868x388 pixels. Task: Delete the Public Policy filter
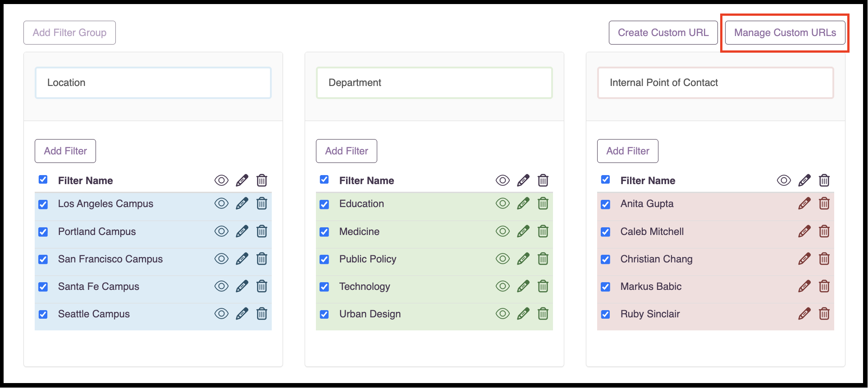pos(543,259)
